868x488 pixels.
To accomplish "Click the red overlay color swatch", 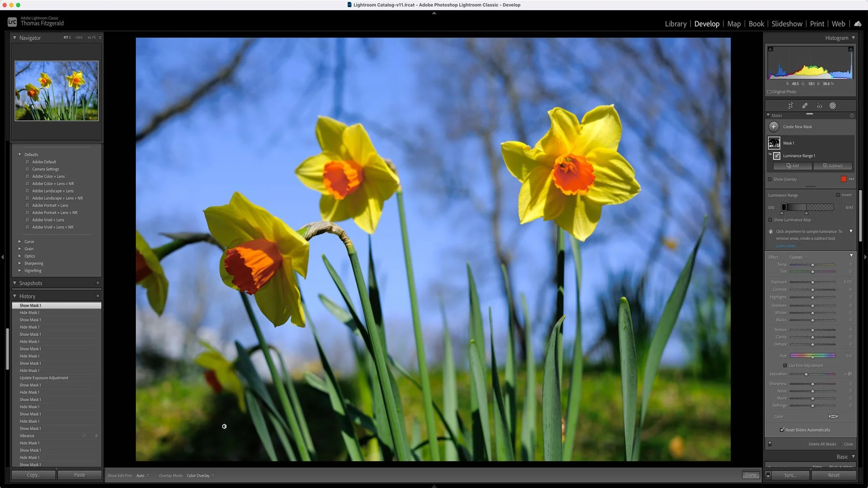I will coord(843,179).
